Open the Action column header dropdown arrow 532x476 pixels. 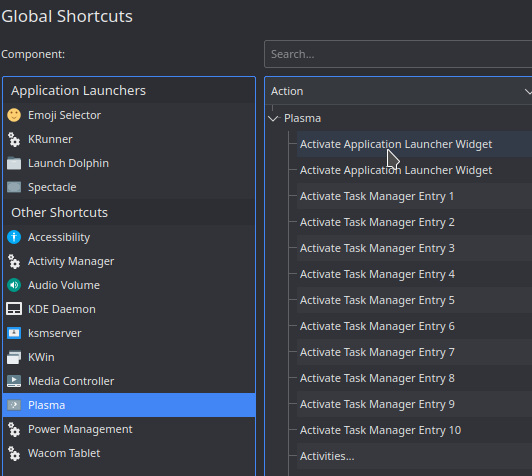click(528, 91)
